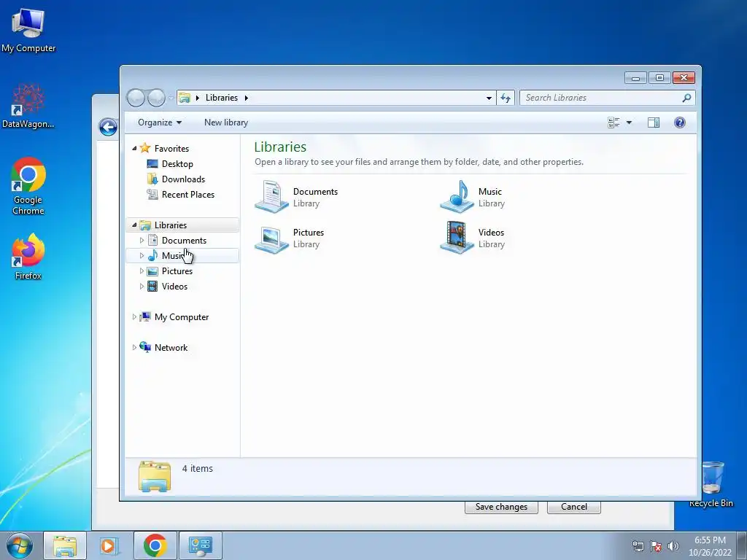This screenshot has height=560, width=747.
Task: Open DataWagon desktop shortcut
Action: pyautogui.click(x=28, y=106)
